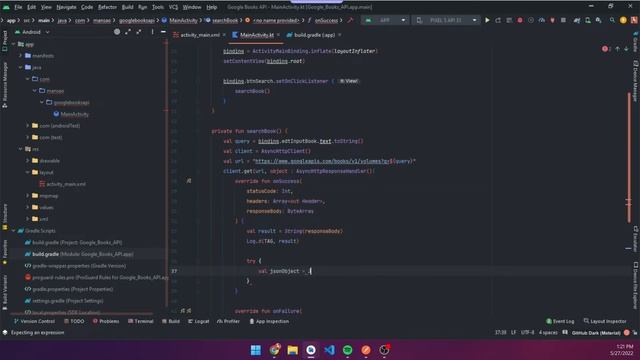640x360 pixels.
Task: Go to next highlighted error arrow
Action: (x=626, y=49)
